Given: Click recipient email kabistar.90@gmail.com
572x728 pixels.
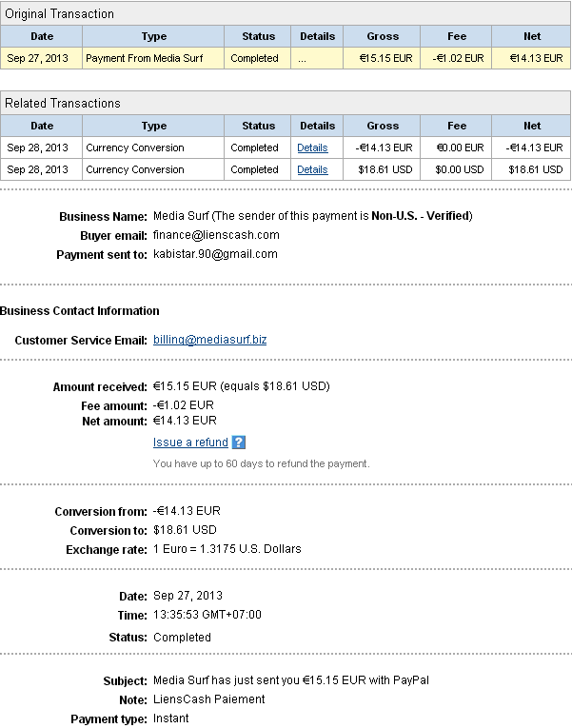Looking at the screenshot, I should (215, 254).
